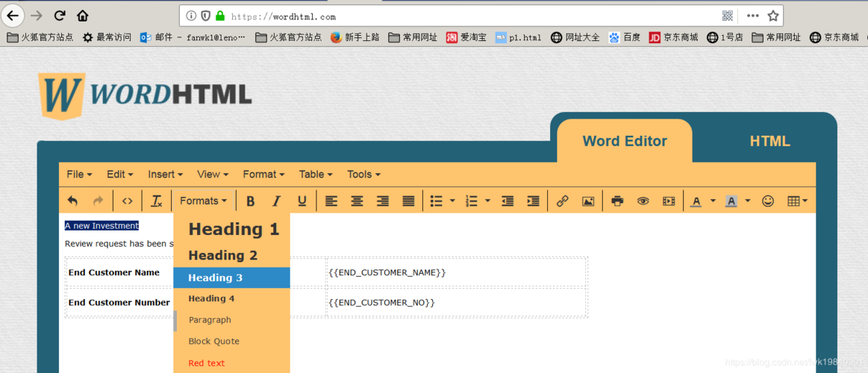Open the 爱淘宝 bookmark
The height and width of the screenshot is (373, 868).
466,37
